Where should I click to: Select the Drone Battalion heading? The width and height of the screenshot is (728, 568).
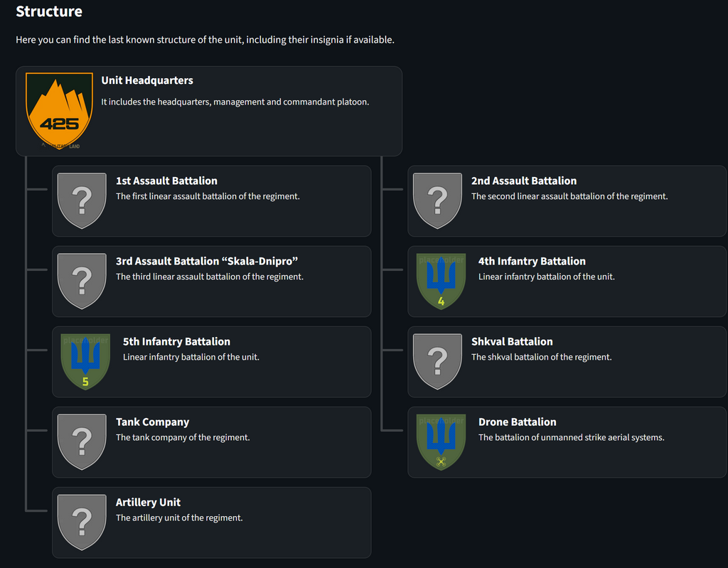[x=518, y=422]
